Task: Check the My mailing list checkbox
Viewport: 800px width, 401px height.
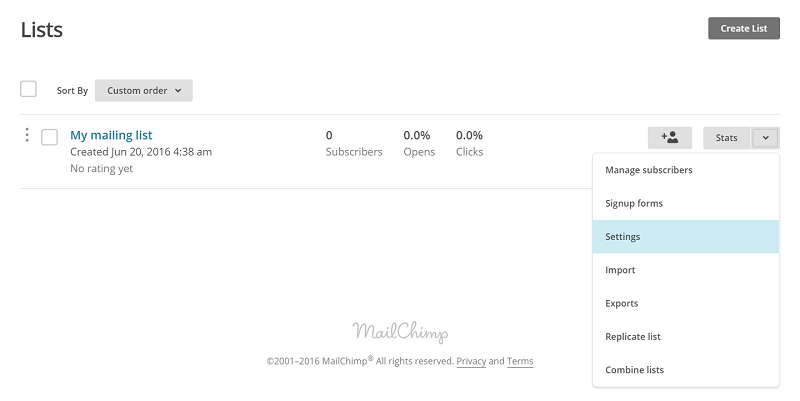Action: tap(49, 137)
